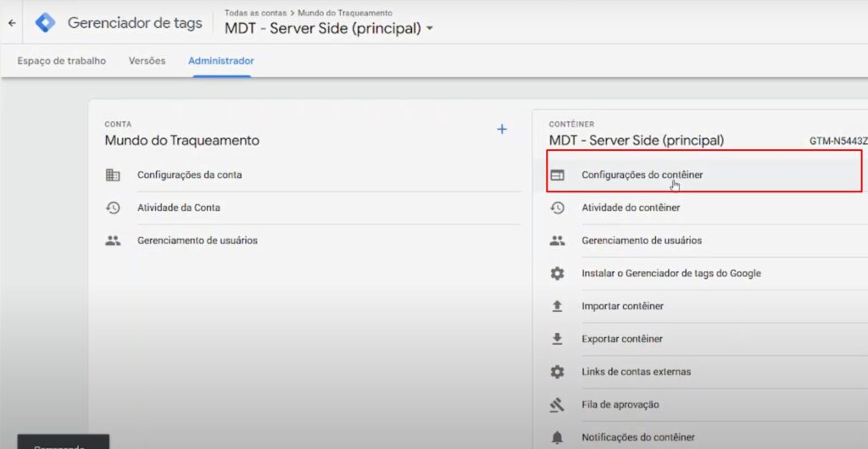Open Gerenciamento de usuários in Contêiner panel
Screen dimensions: 868x449
[641, 241]
